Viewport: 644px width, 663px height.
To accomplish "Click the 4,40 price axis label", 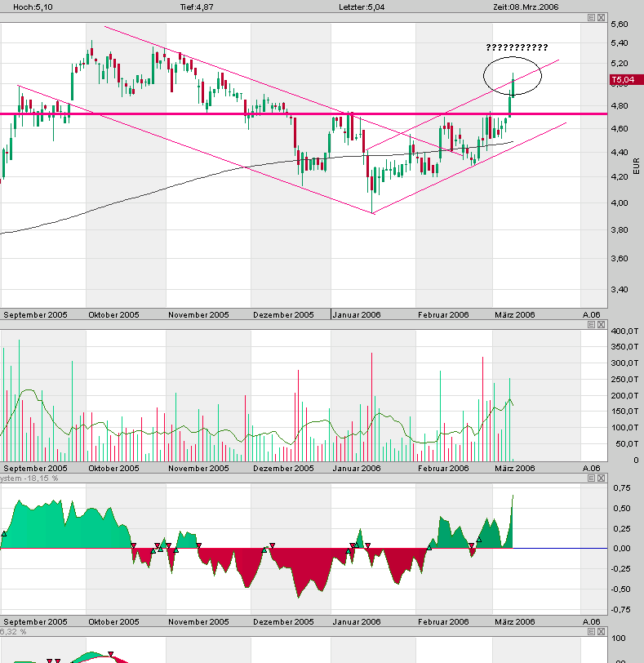I will coord(619,152).
